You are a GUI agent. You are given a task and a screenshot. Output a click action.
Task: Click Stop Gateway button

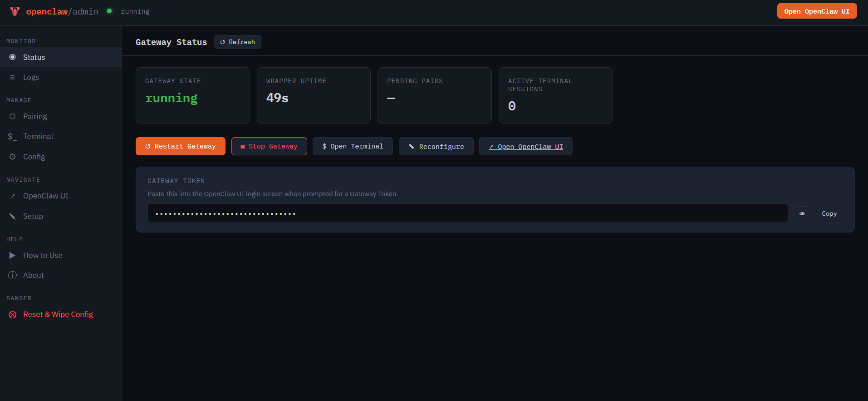(269, 146)
